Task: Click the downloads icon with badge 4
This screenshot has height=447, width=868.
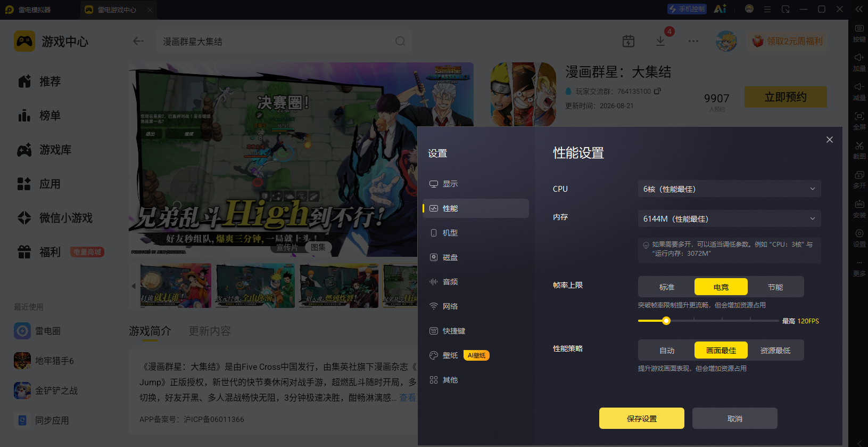Action: [660, 41]
